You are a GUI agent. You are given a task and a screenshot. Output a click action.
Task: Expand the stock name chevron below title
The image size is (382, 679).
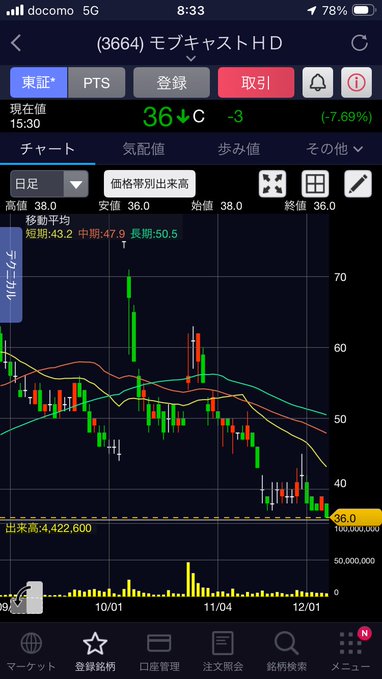point(191,58)
